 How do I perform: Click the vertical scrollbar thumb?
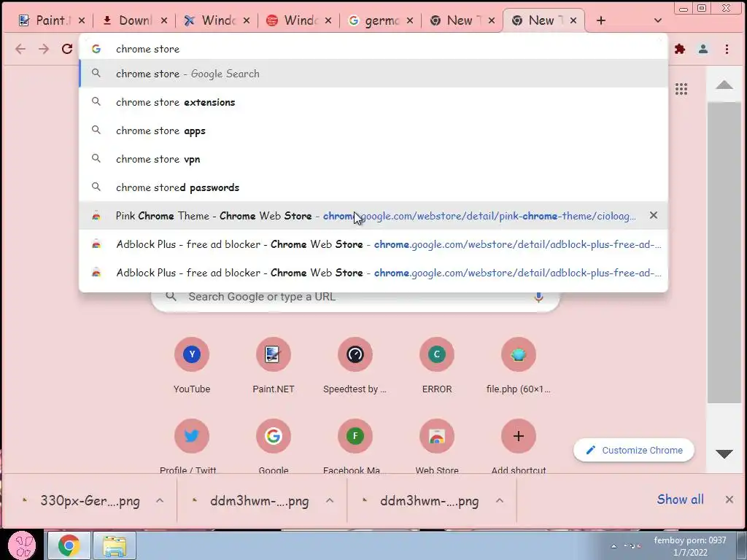coord(724,252)
